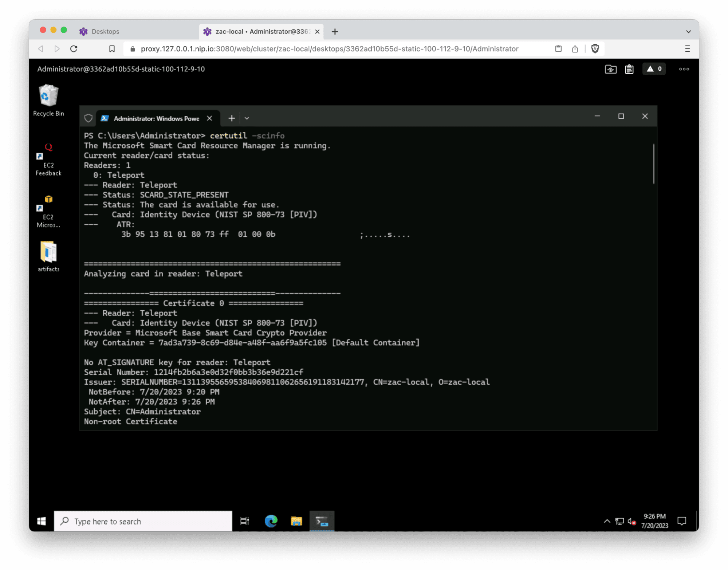Click the Windows Start button
Image resolution: width=728 pixels, height=570 pixels.
coord(42,521)
